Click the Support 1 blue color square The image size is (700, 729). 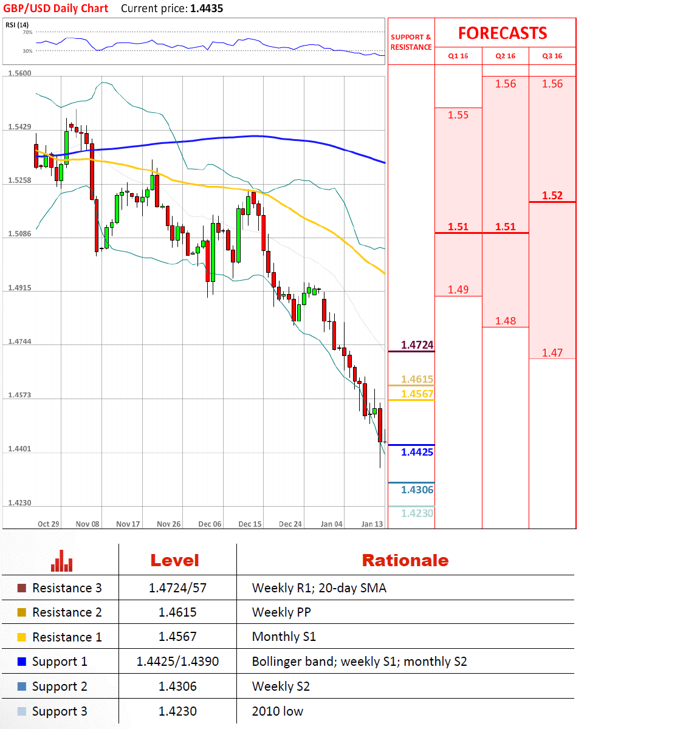point(22,662)
